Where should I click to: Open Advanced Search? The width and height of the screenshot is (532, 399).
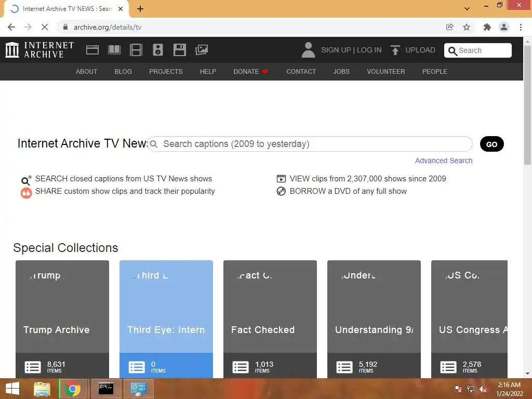[x=444, y=161]
